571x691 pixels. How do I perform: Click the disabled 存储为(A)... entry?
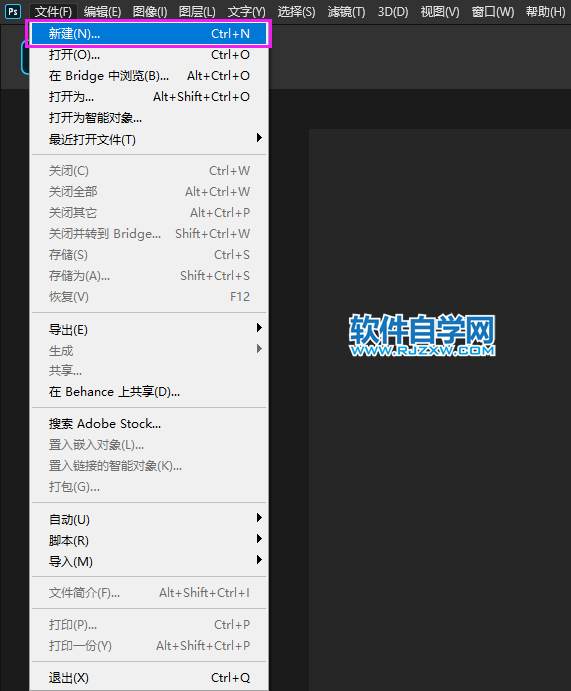(x=149, y=276)
